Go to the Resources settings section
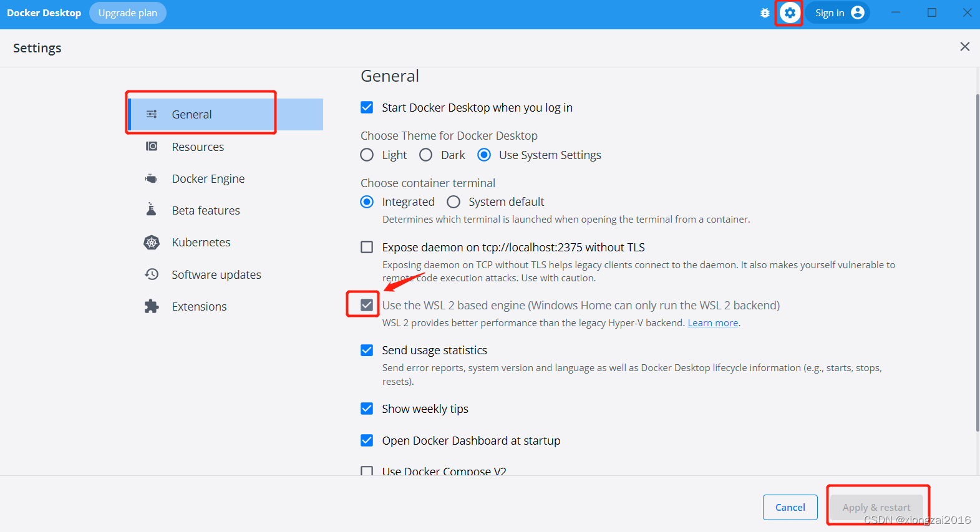Viewport: 980px width, 532px height. 226,147
